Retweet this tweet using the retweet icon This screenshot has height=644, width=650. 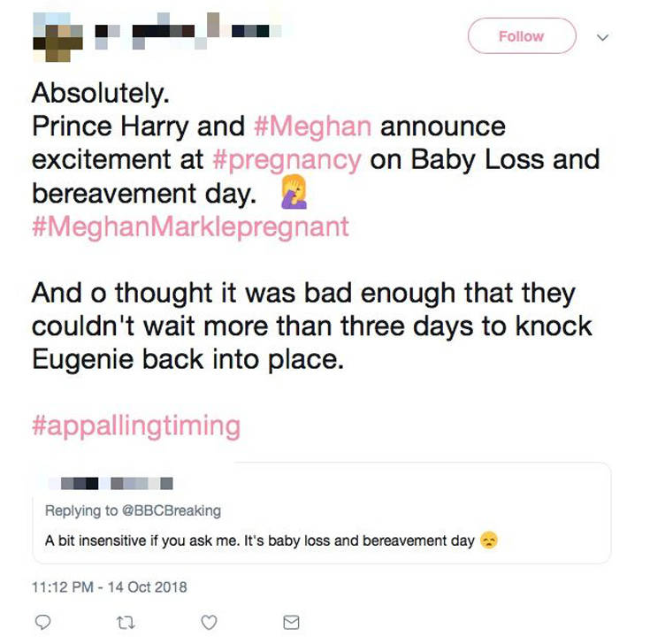(x=126, y=624)
